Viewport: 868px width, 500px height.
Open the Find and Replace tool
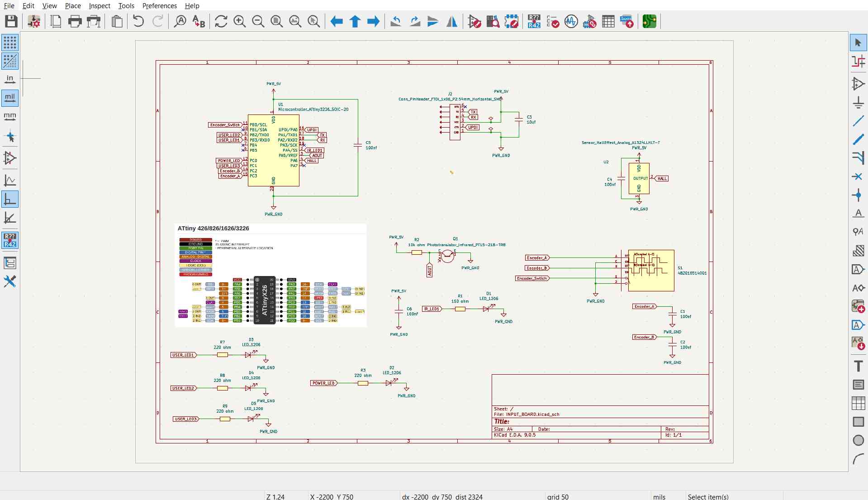click(199, 21)
